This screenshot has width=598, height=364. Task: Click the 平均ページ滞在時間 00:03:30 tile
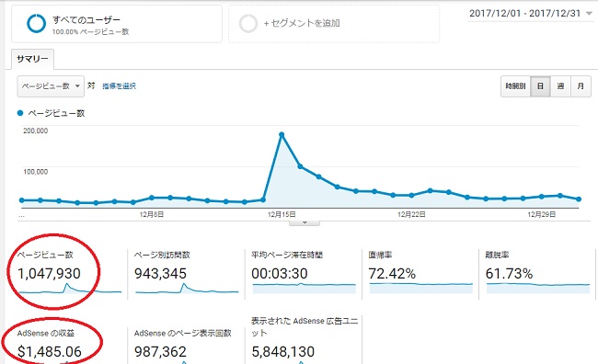[303, 273]
